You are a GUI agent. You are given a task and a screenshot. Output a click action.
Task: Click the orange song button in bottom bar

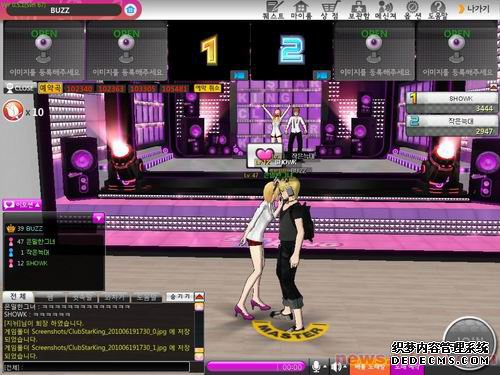click(x=369, y=367)
